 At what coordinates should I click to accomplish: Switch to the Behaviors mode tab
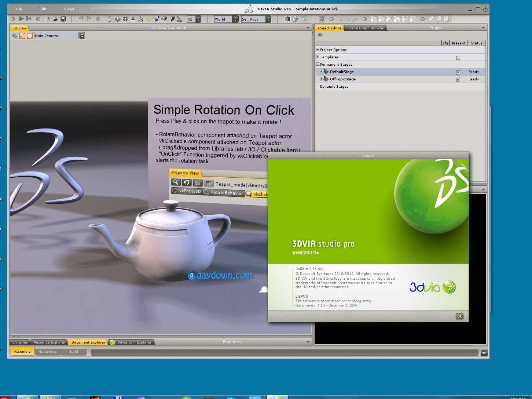48,351
